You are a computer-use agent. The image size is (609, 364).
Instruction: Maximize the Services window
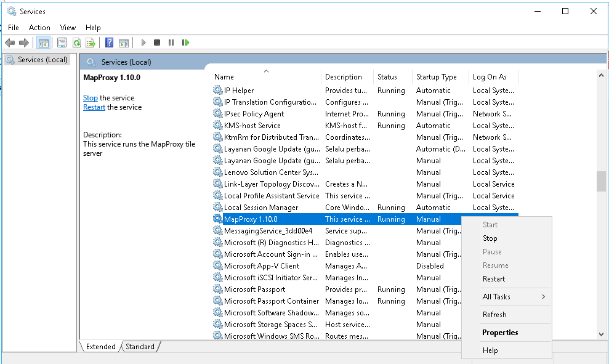pos(565,11)
